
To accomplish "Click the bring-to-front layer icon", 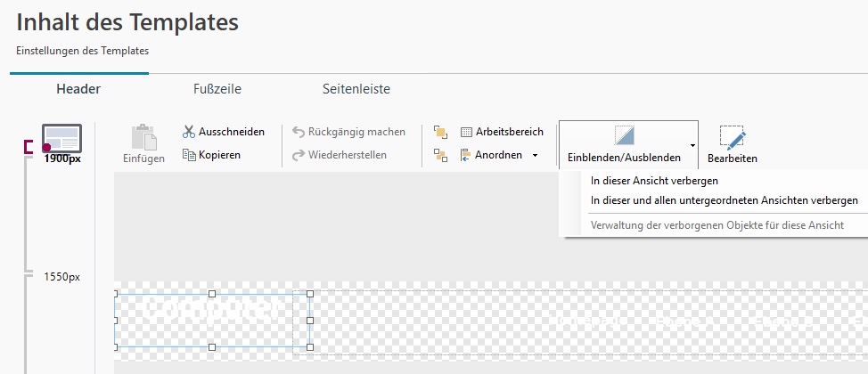I will (x=439, y=132).
